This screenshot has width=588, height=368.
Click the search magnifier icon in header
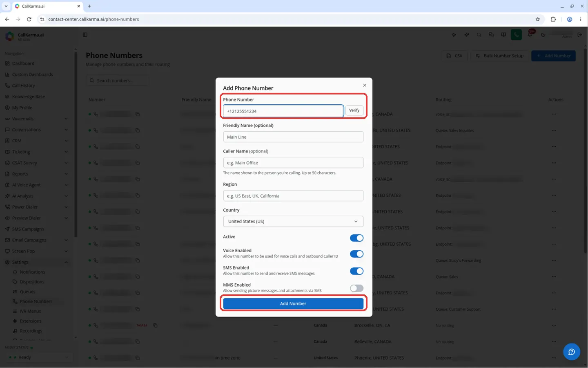(x=479, y=35)
